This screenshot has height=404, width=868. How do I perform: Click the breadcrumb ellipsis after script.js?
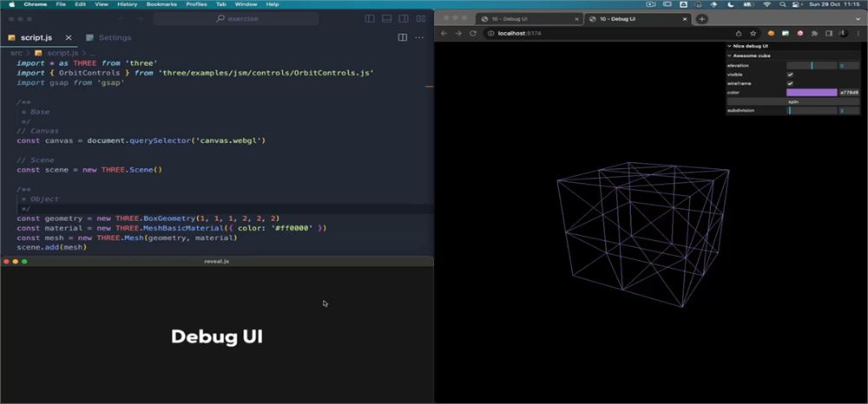click(x=92, y=53)
